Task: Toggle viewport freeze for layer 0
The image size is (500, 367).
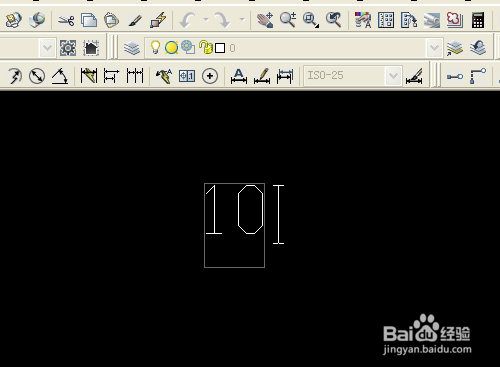Action: 188,48
